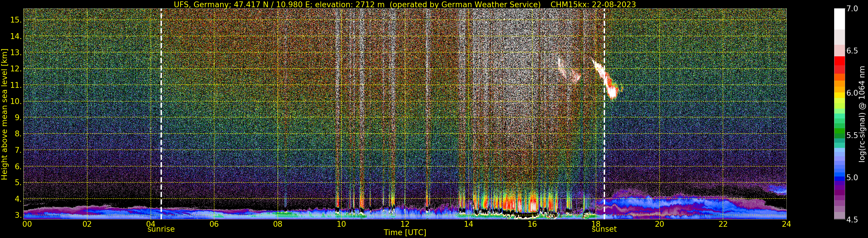
Task: Click the '13.' height tick label
Action: pyautogui.click(x=16, y=53)
